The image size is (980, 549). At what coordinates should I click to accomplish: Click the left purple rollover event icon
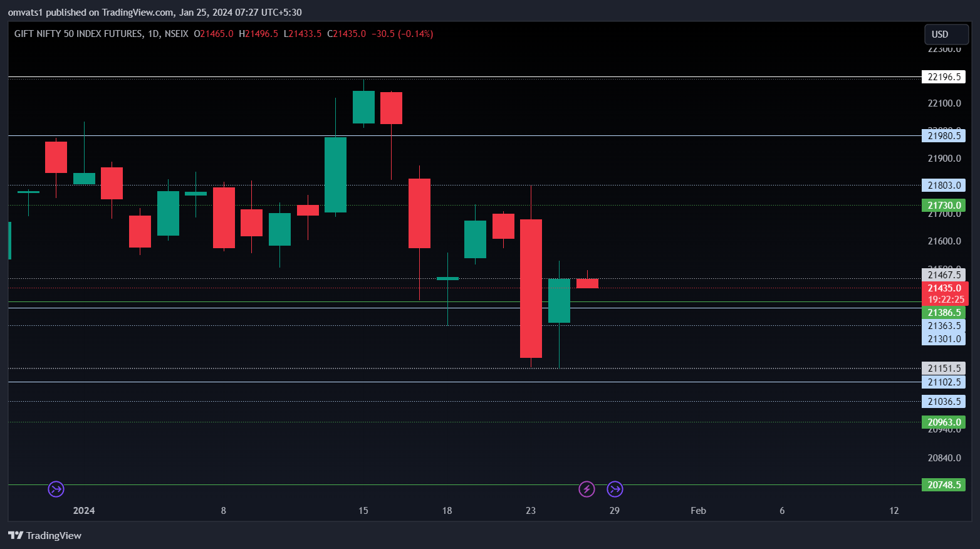pyautogui.click(x=56, y=489)
